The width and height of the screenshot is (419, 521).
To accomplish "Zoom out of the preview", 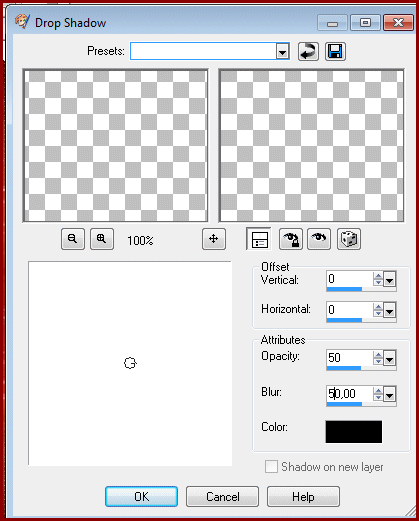I will pos(73,239).
